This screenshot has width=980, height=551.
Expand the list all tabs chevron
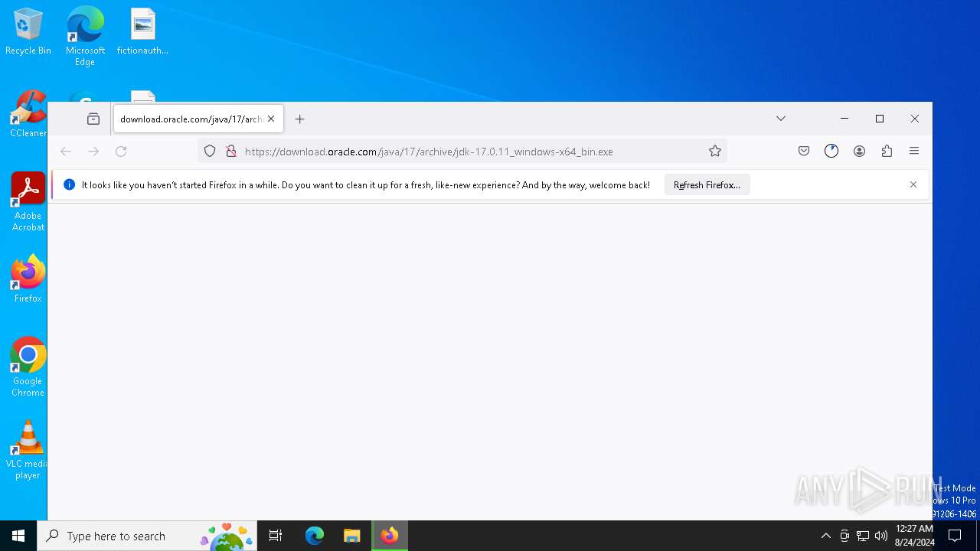pos(781,119)
